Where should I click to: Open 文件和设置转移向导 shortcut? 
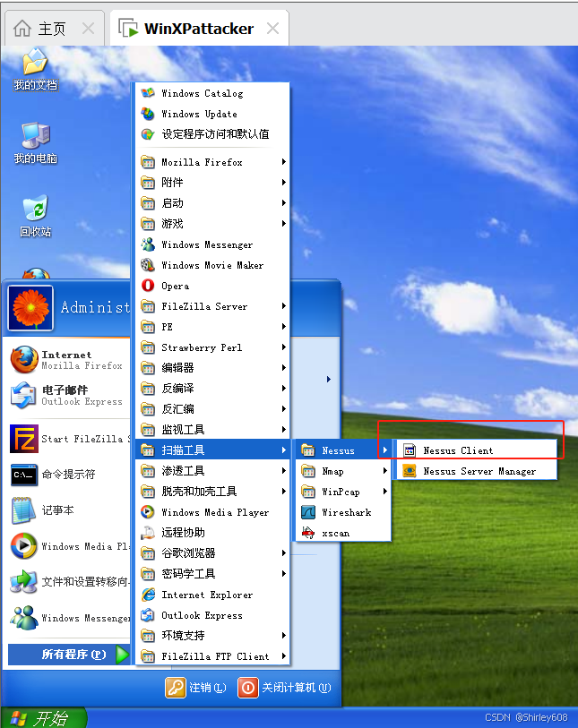(x=69, y=582)
